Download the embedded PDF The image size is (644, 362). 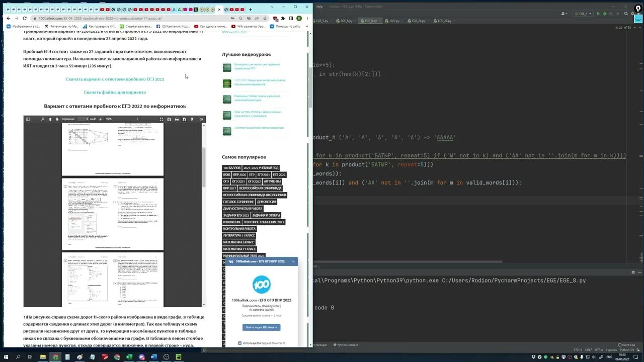(x=184, y=119)
